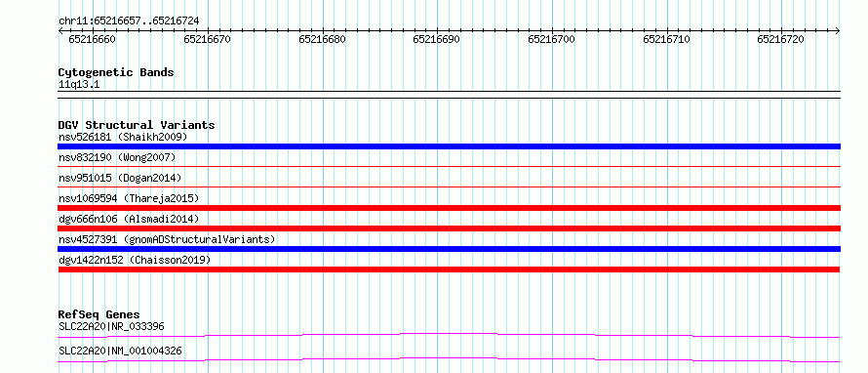The height and width of the screenshot is (373, 868).
Task: Select the RefSeq Genes track title
Action: [x=99, y=314]
